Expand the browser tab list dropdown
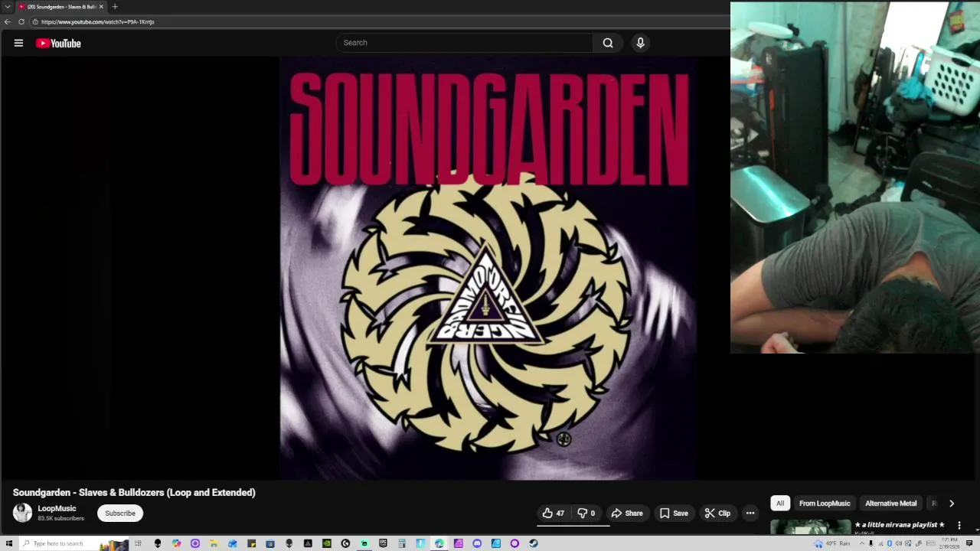The height and width of the screenshot is (551, 980). [8, 7]
